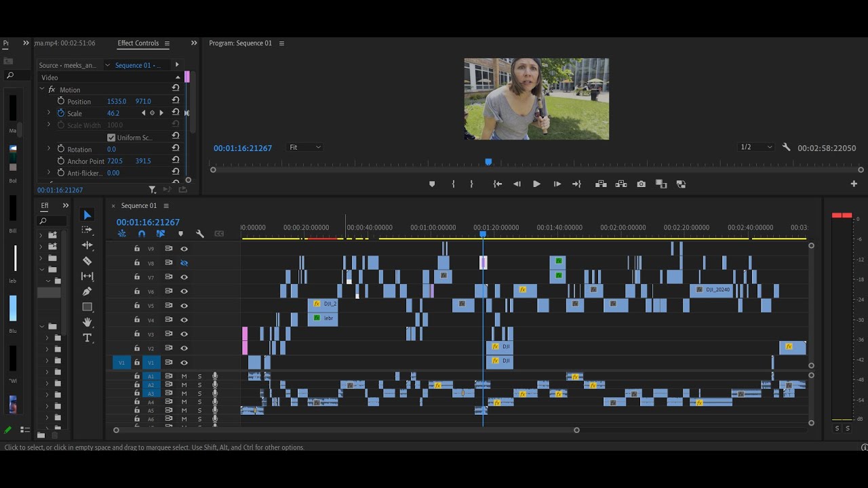Click the Lift button
This screenshot has width=868, height=488.
(601, 184)
